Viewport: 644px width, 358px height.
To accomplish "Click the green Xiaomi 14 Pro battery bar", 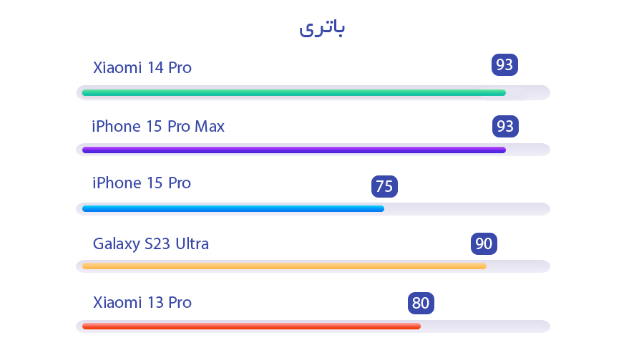I will (293, 92).
